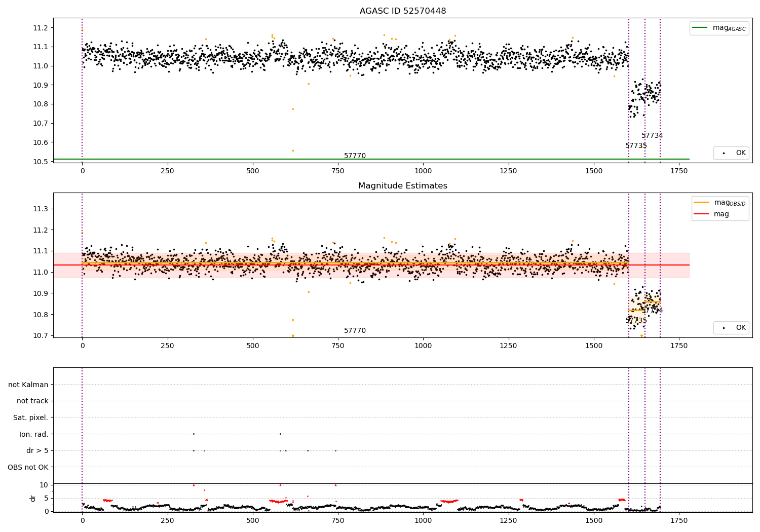This screenshot has width=760, height=532.
Task: Click the '10.6' y-axis tick of top plot
Action: click(41, 142)
